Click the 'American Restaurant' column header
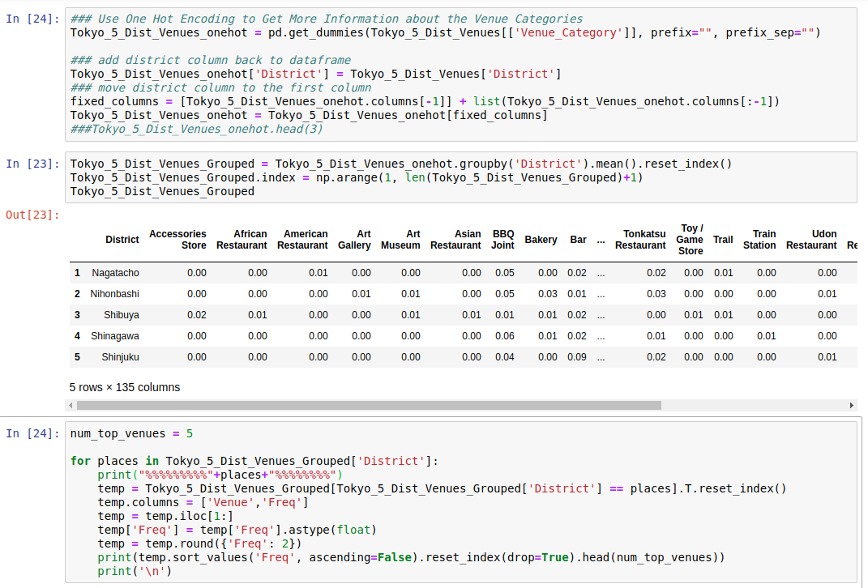The height and width of the screenshot is (588, 868). click(302, 240)
